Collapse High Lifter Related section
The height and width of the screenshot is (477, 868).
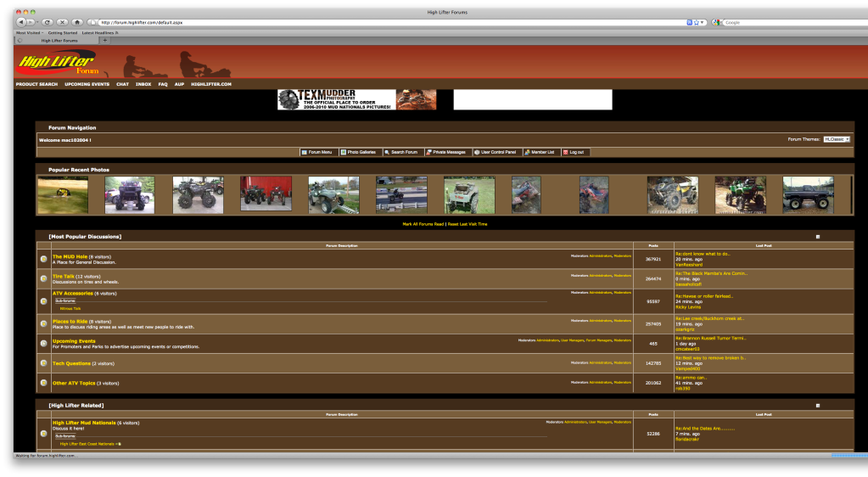tap(818, 406)
